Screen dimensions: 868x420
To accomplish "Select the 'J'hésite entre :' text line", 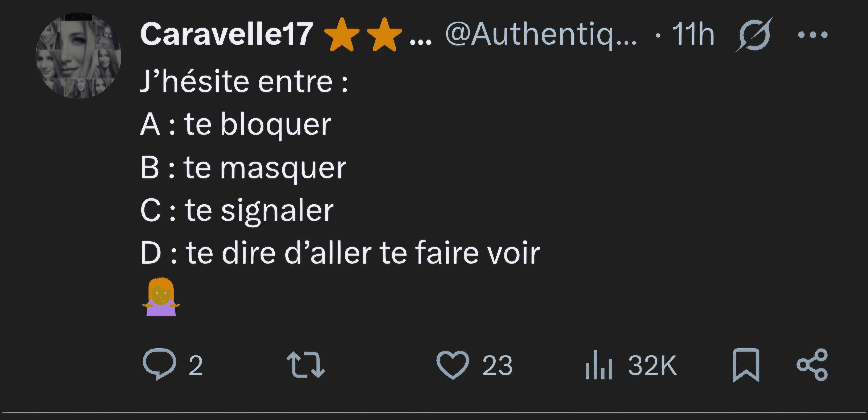I will pyautogui.click(x=244, y=81).
